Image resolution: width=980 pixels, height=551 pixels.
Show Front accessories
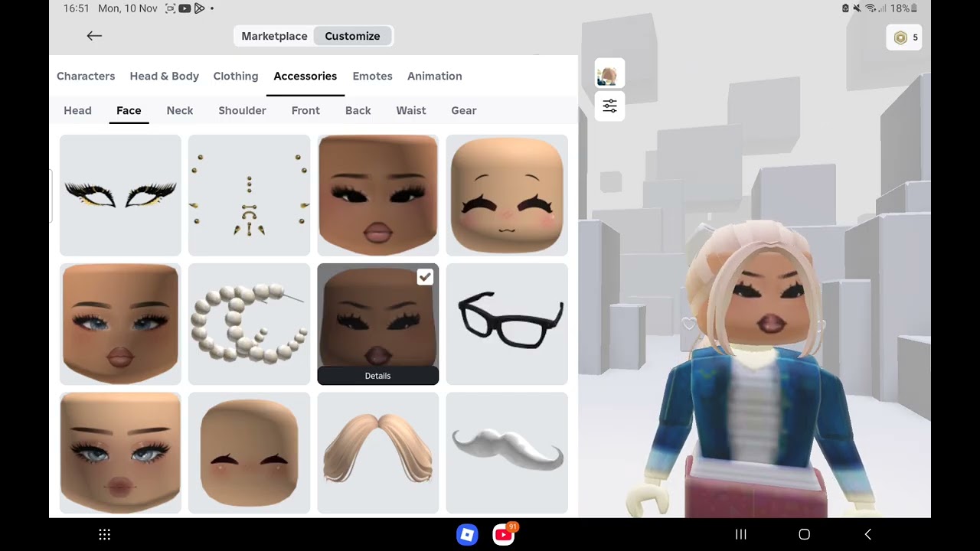pos(305,110)
